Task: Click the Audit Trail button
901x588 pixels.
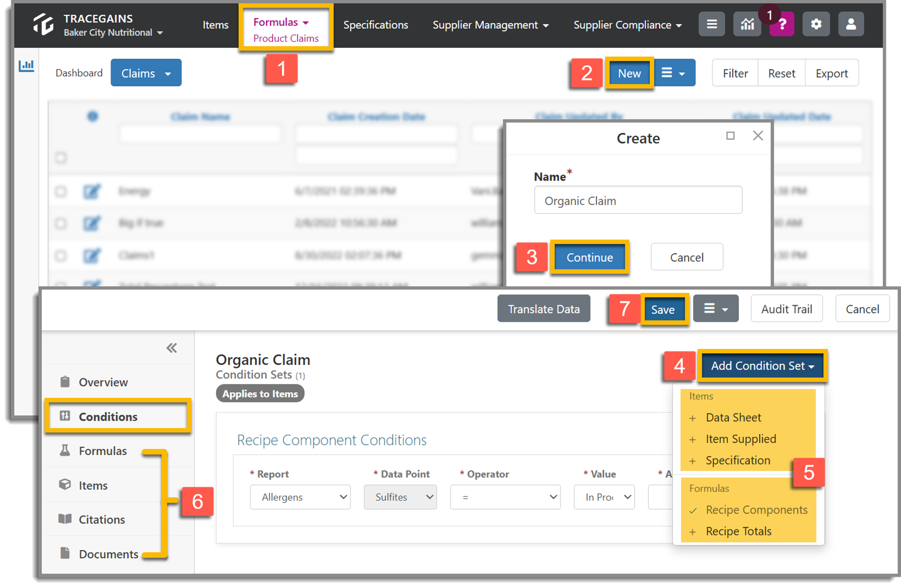Action: pyautogui.click(x=786, y=308)
